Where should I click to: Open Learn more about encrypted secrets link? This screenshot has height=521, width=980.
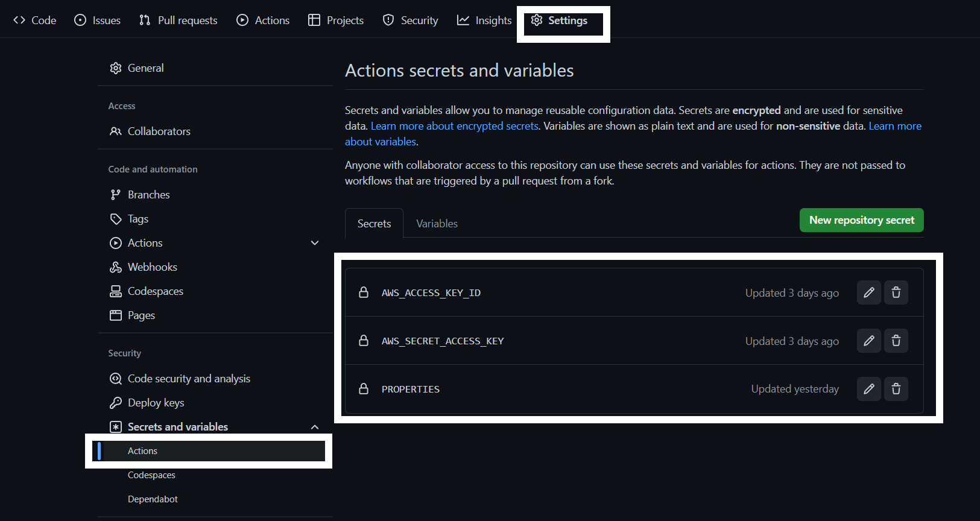click(455, 126)
